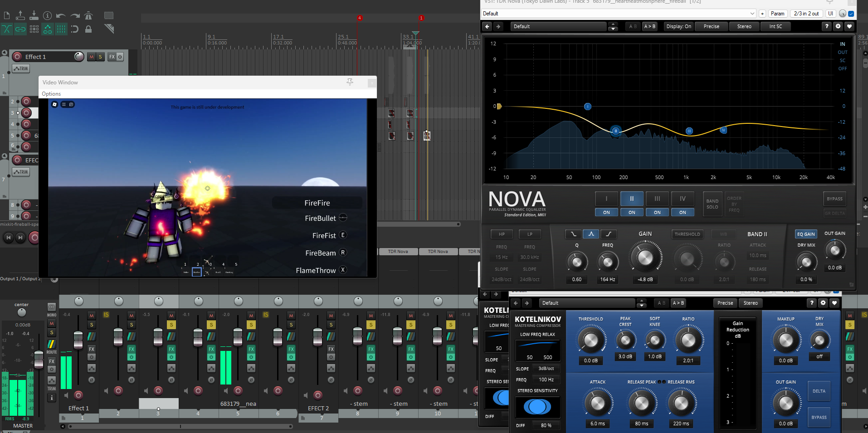Toggle the ripple editing grid icon

34,29
